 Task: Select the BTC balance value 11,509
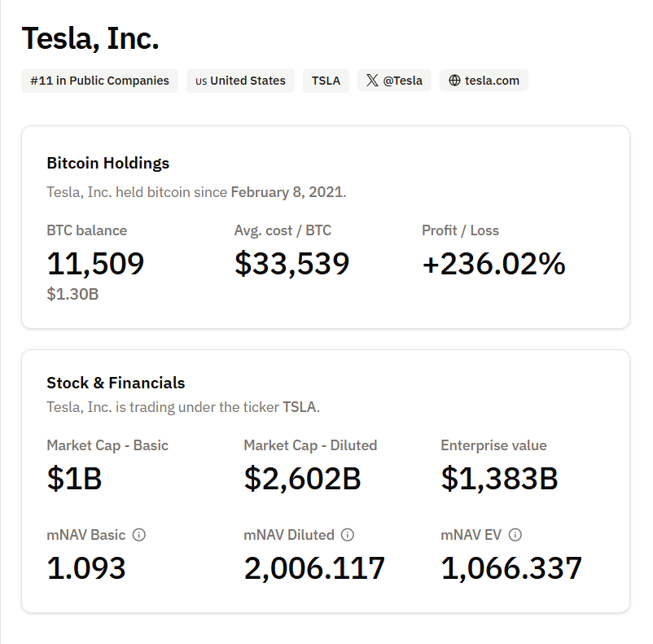[x=94, y=263]
